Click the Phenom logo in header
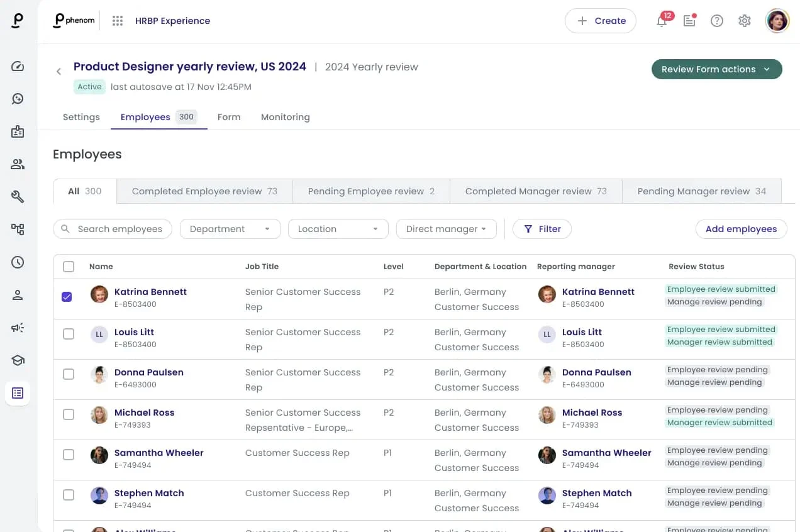Viewport: 800px width, 532px height. pos(74,21)
